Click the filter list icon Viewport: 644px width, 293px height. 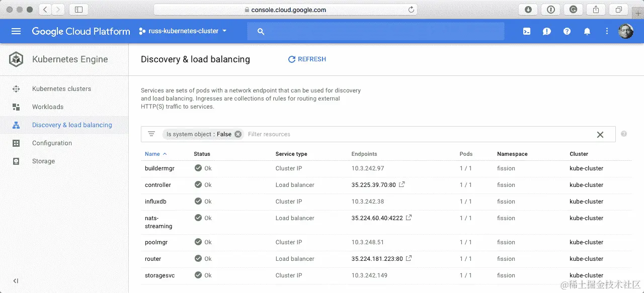[x=151, y=134]
